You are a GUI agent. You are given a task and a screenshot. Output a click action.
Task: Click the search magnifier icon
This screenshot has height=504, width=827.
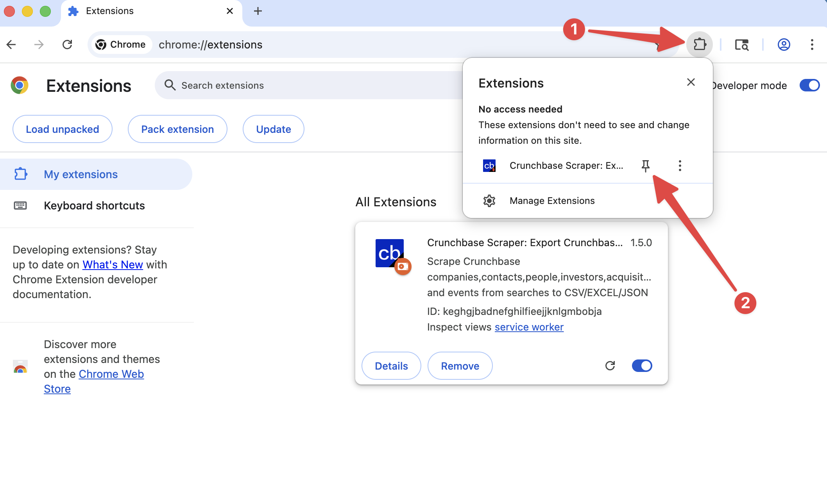pyautogui.click(x=170, y=85)
